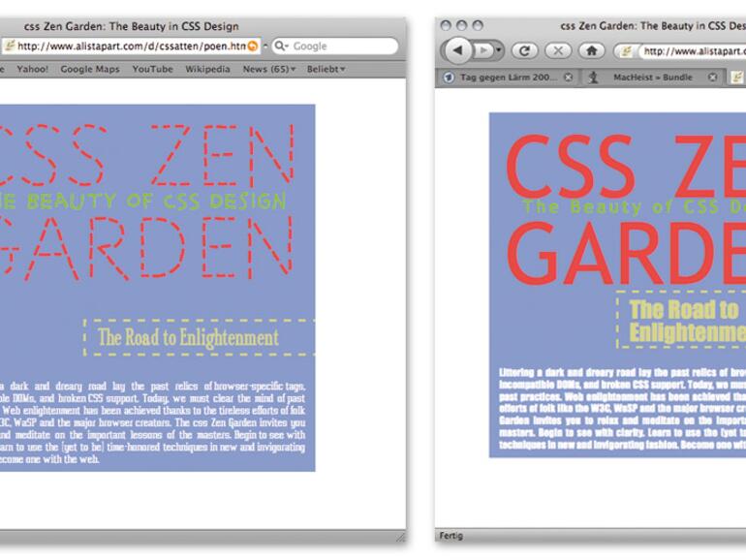Click the orange reload icon in the Safari address bar
746x560 pixels.
click(253, 47)
